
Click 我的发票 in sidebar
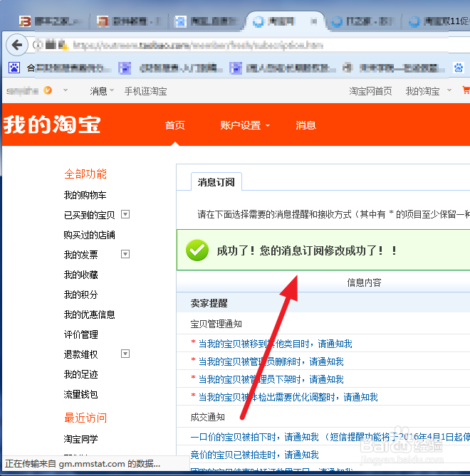[80, 255]
